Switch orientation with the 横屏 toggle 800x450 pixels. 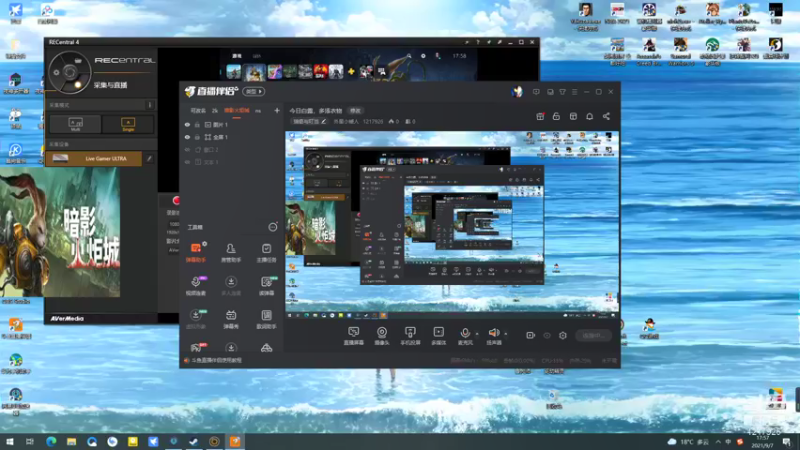pos(254,91)
